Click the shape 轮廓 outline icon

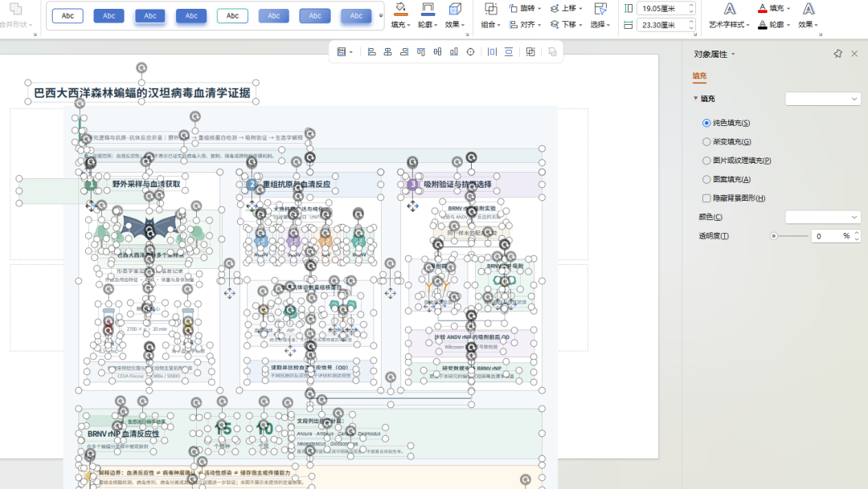[428, 9]
